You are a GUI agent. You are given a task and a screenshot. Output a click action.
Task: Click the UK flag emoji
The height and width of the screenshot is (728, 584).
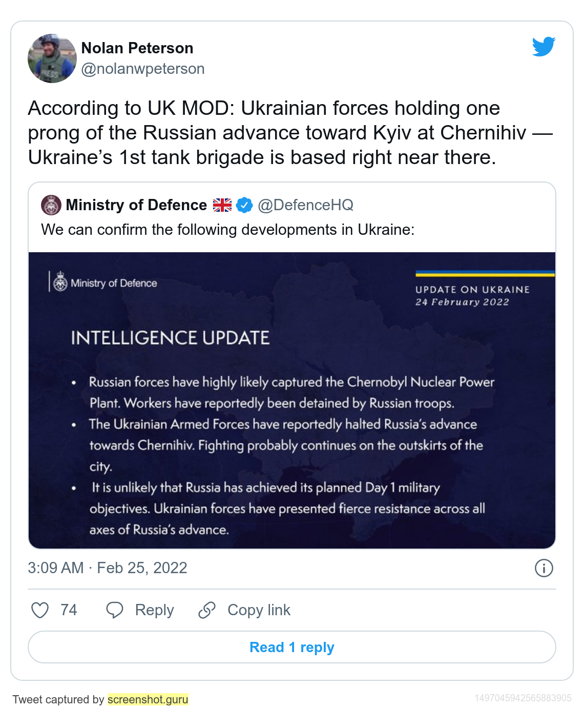(222, 205)
